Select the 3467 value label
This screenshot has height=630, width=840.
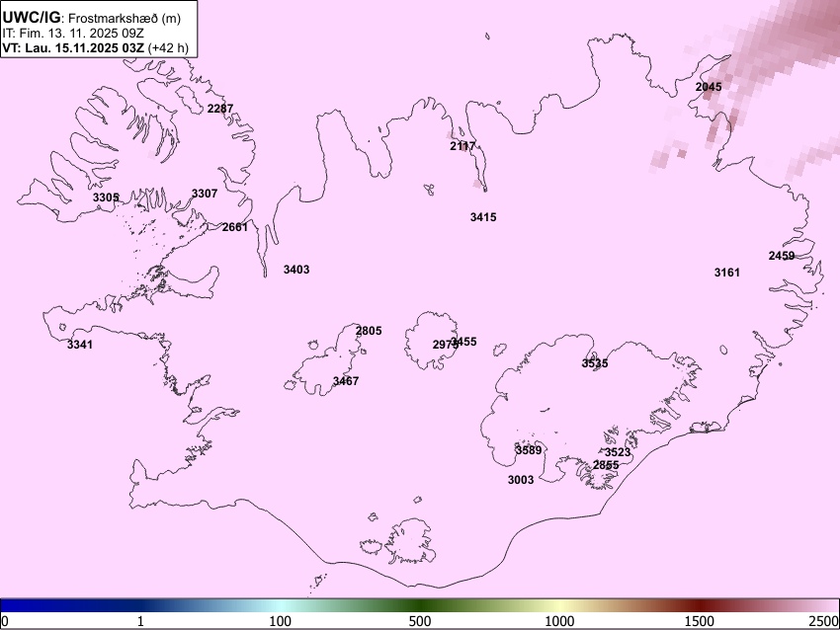pyautogui.click(x=346, y=381)
